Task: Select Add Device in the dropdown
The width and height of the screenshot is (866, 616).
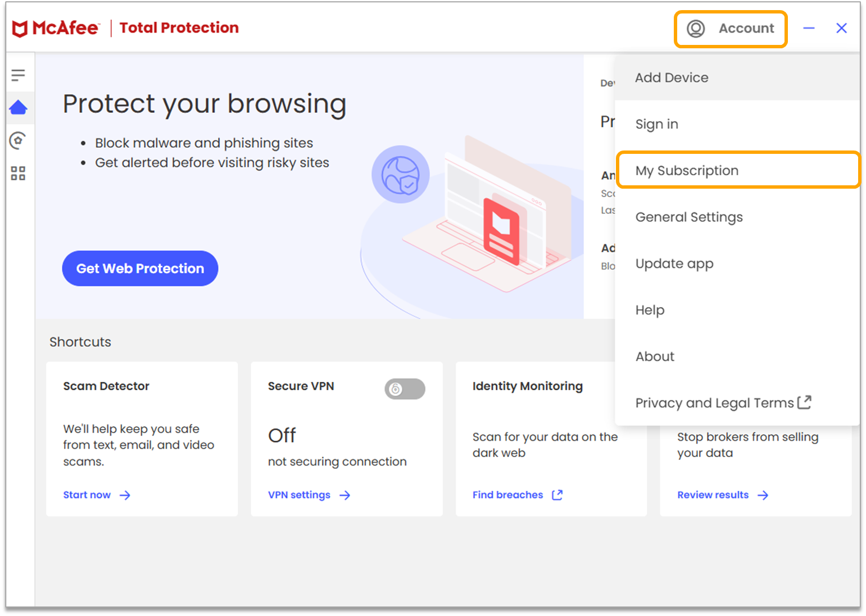Action: click(x=672, y=77)
